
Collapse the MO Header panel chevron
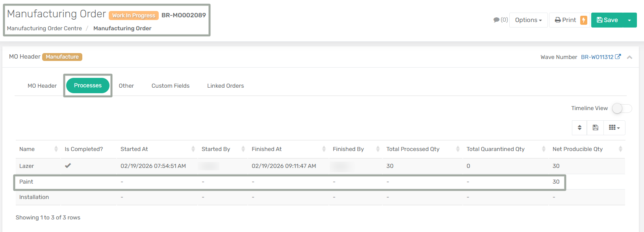coord(629,57)
